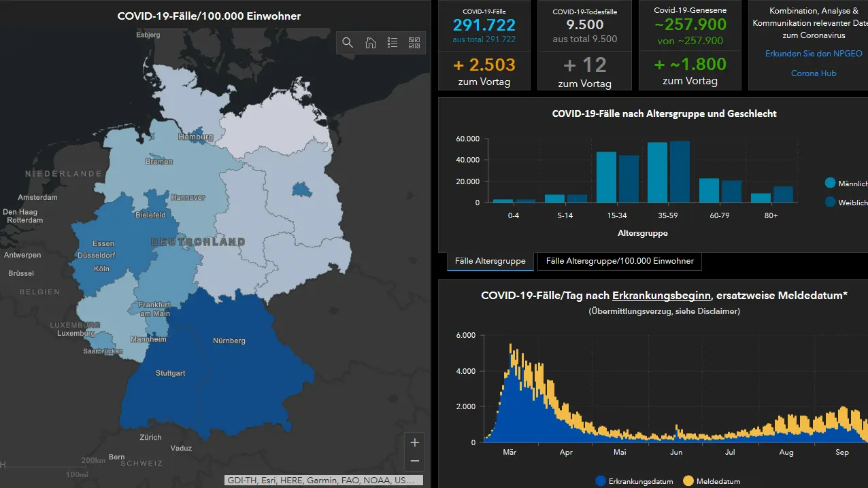
Task: Select the COVID-19-Fälle 291.722 indicator
Action: 484,25
